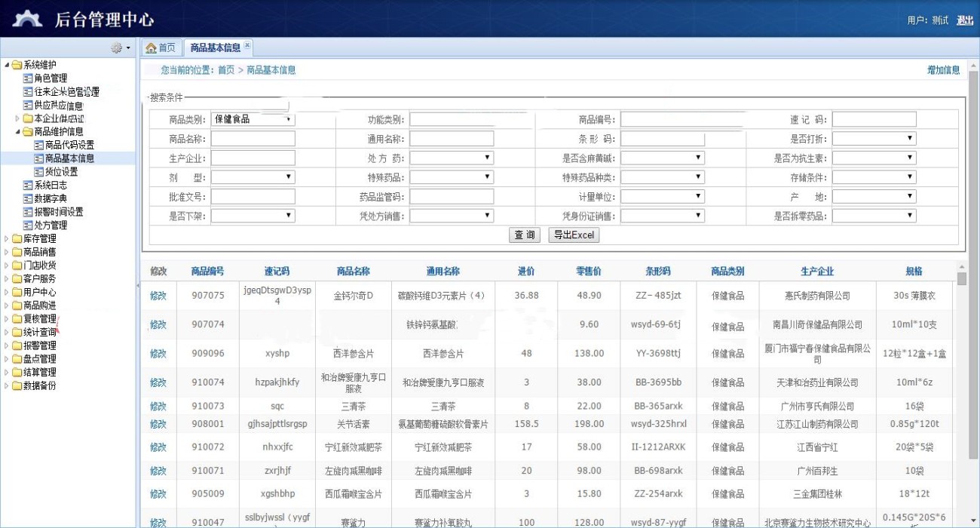Click the page icon beside 系统日志
The image size is (980, 528).
pos(28,185)
